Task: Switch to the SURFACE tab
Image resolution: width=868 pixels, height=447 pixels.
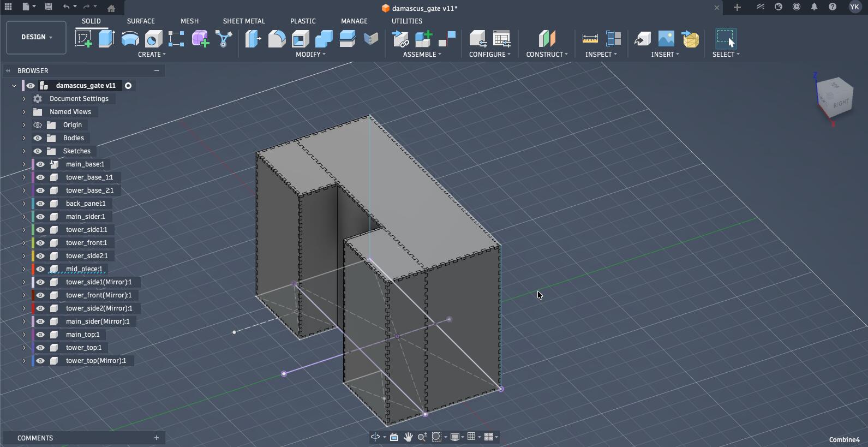Action: (x=141, y=21)
